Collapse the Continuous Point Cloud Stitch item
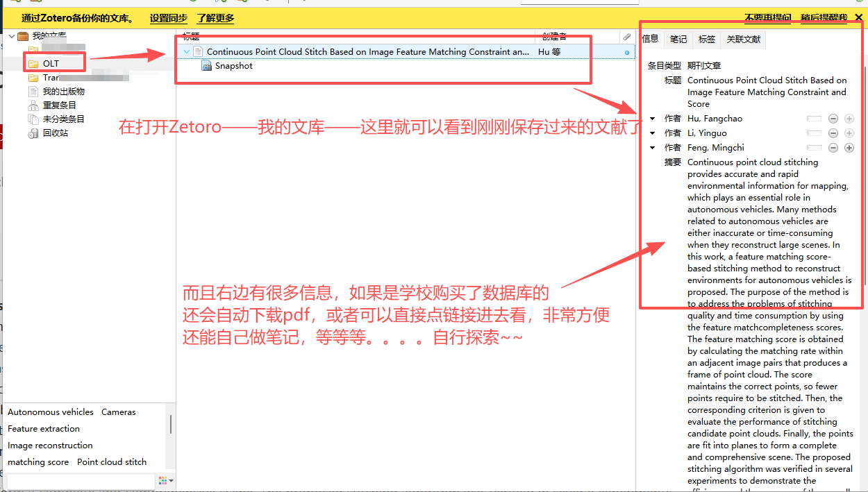This screenshot has height=492, width=868. [x=186, y=51]
